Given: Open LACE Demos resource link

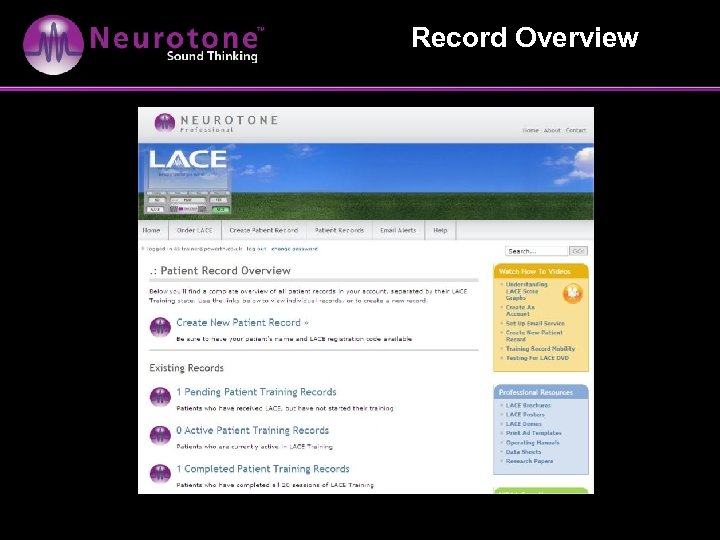Looking at the screenshot, I should 523,424.
